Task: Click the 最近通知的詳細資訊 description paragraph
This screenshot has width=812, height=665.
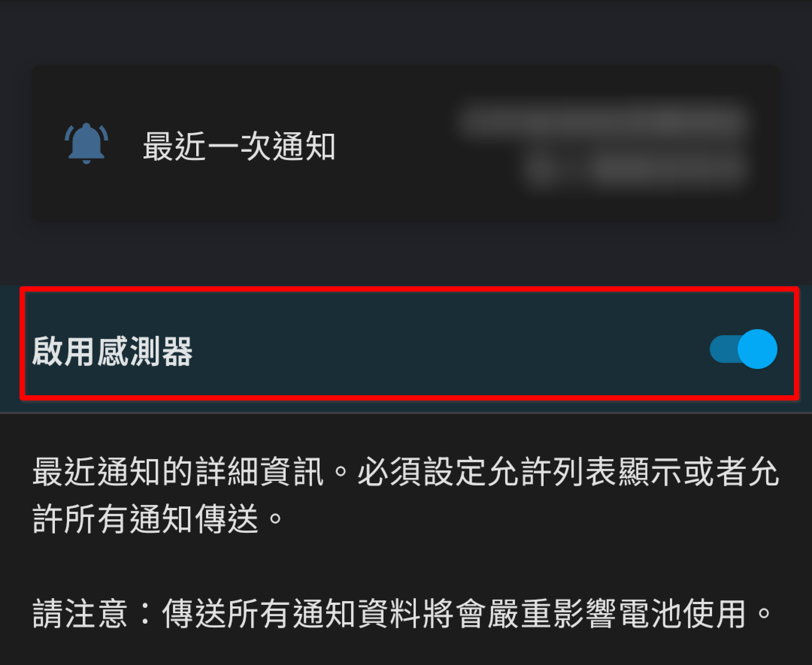Action: pos(406,495)
